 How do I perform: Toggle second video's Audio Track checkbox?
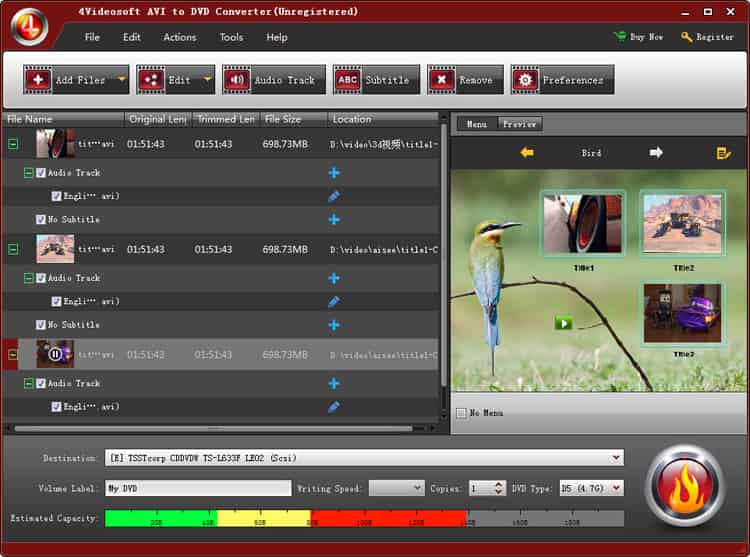(41, 278)
